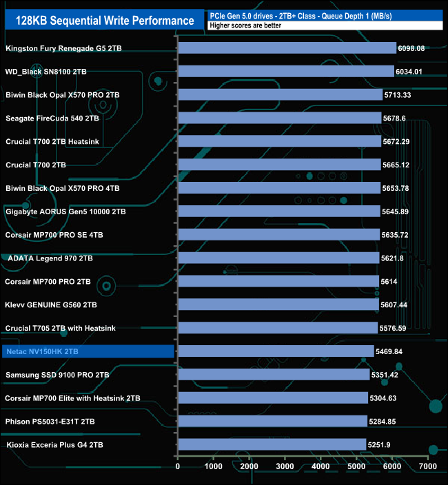Viewport: 448px width, 485px height.
Task: Select the 5713.33 value
Action: click(398, 95)
